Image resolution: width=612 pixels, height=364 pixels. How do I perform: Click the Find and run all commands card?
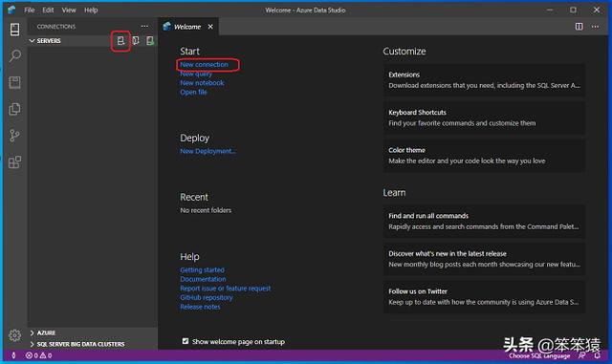484,222
